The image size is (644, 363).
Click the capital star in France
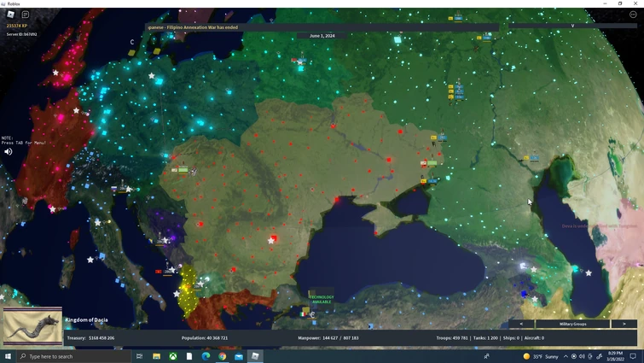coord(76,110)
